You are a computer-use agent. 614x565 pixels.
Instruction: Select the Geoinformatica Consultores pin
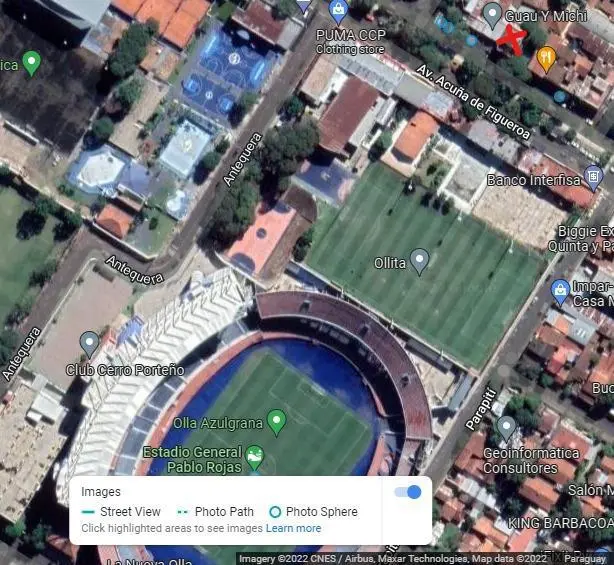pyautogui.click(x=506, y=428)
